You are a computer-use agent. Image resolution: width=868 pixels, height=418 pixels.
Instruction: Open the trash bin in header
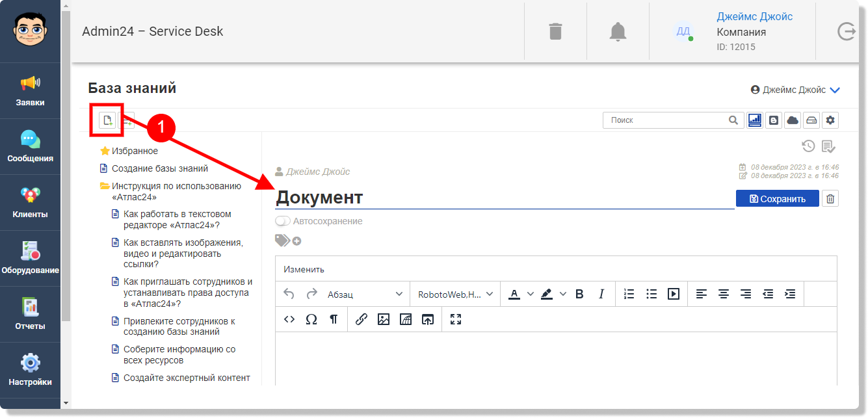pos(555,31)
